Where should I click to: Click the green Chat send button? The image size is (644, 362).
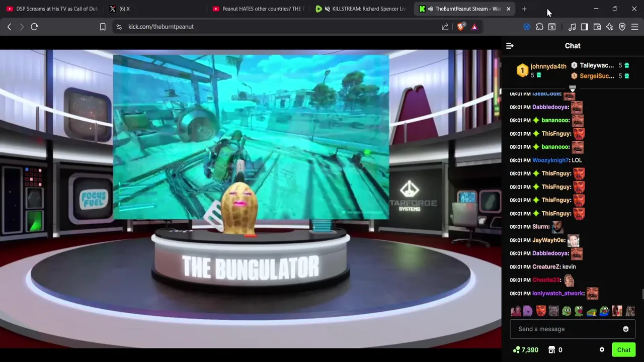click(x=624, y=350)
